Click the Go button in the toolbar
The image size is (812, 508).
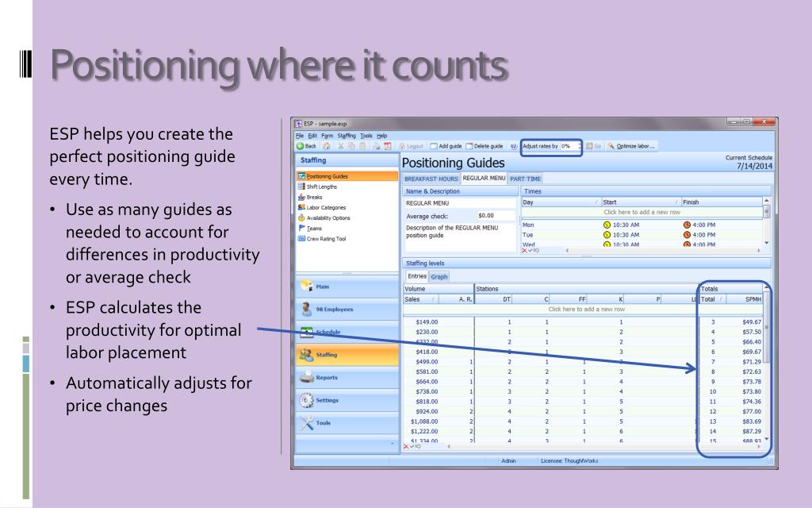coord(593,146)
